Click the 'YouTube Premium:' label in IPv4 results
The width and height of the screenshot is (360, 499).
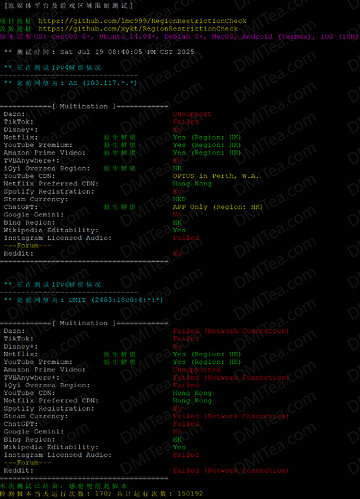38,145
